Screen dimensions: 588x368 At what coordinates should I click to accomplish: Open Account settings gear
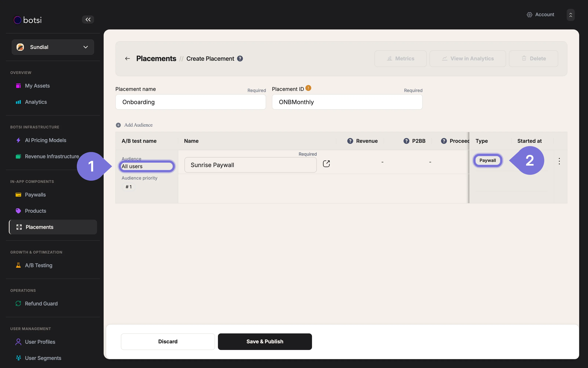pyautogui.click(x=529, y=15)
